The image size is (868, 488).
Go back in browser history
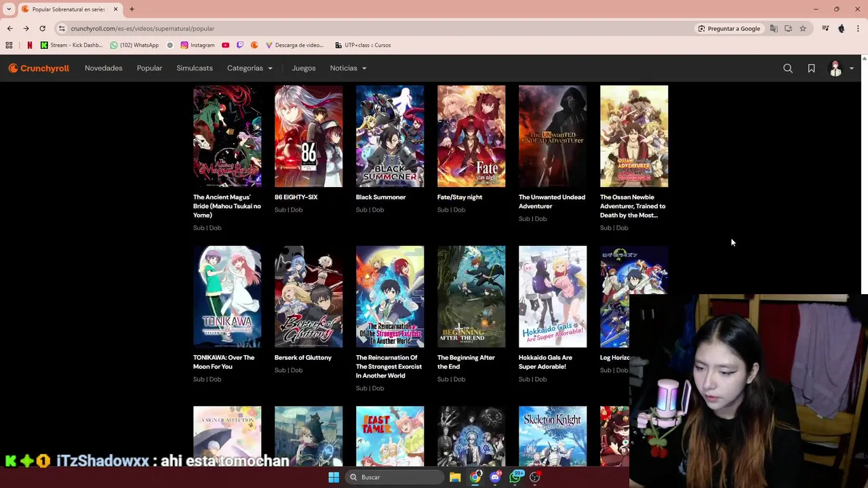pyautogui.click(x=9, y=28)
